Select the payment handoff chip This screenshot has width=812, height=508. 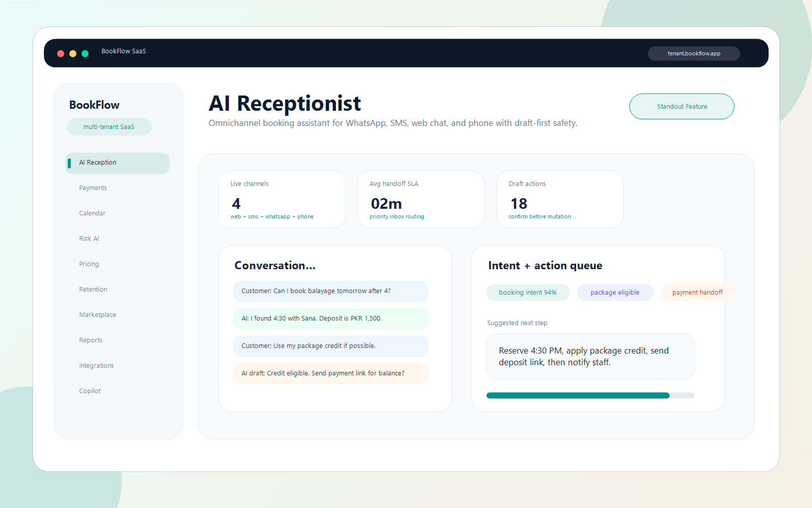pyautogui.click(x=697, y=293)
